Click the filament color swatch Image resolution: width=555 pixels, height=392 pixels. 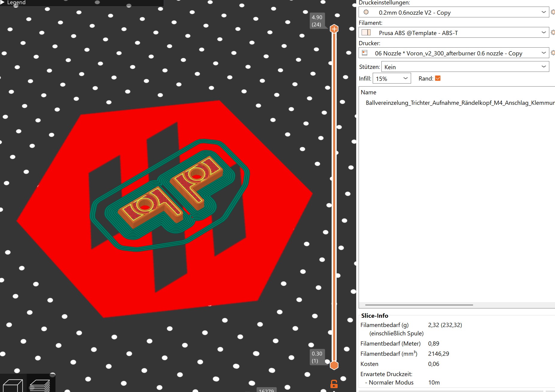click(366, 32)
